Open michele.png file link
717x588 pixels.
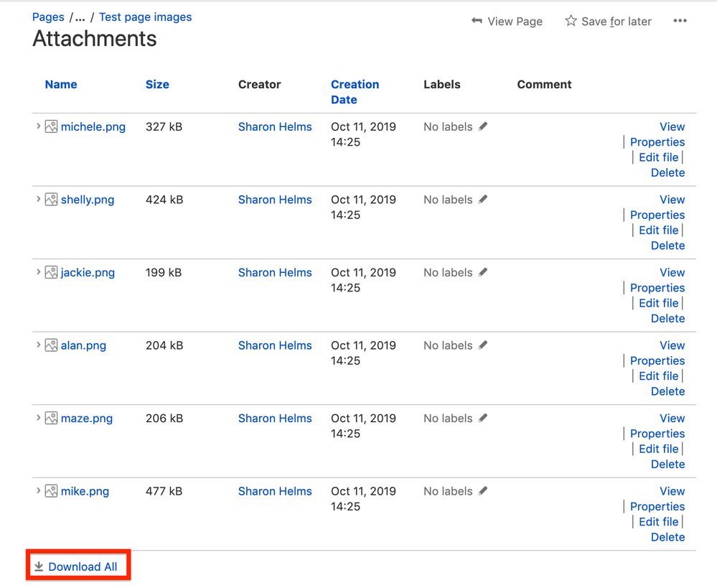[x=93, y=127]
